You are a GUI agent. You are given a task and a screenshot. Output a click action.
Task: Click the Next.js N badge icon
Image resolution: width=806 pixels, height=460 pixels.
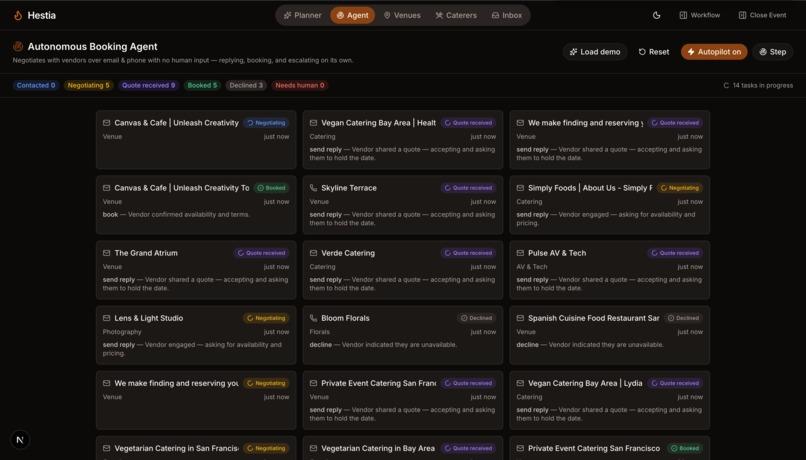[x=20, y=440]
